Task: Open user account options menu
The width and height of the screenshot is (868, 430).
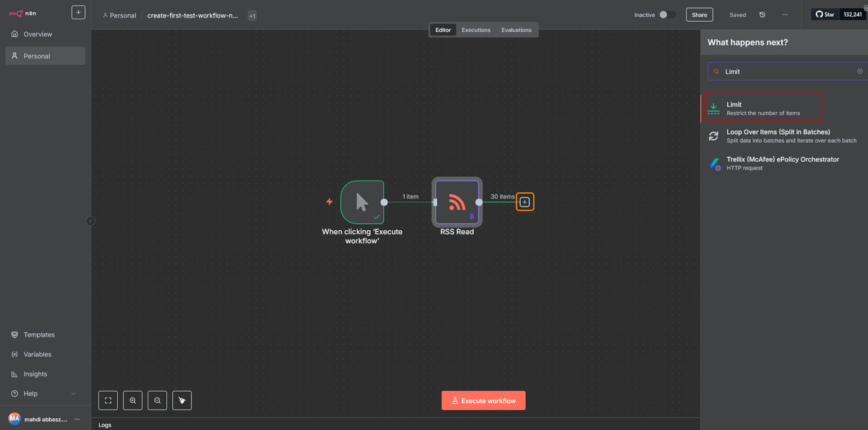Action: click(x=77, y=419)
